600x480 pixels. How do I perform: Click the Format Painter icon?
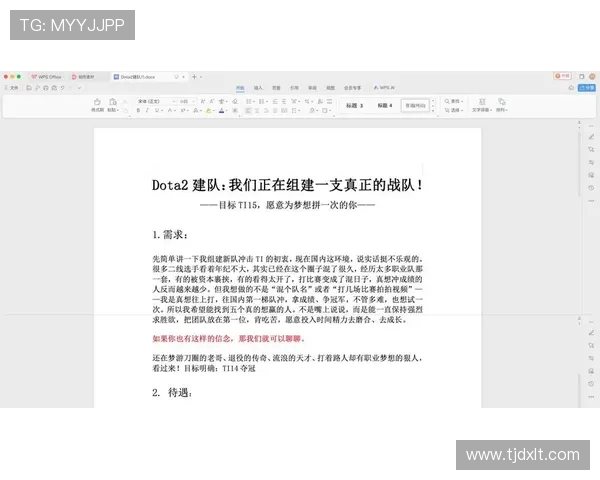pyautogui.click(x=97, y=103)
